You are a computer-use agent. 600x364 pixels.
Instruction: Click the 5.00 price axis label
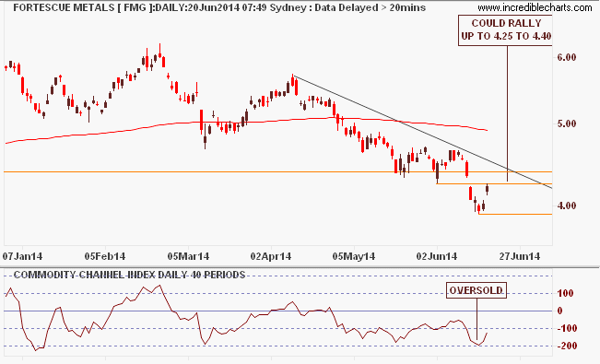[567, 124]
